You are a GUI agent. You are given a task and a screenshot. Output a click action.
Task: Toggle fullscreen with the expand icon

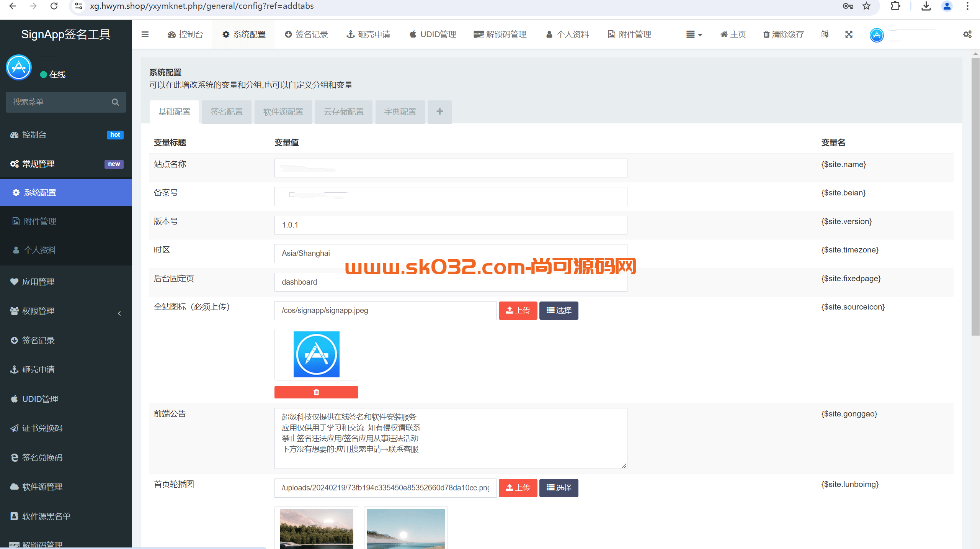pos(849,34)
